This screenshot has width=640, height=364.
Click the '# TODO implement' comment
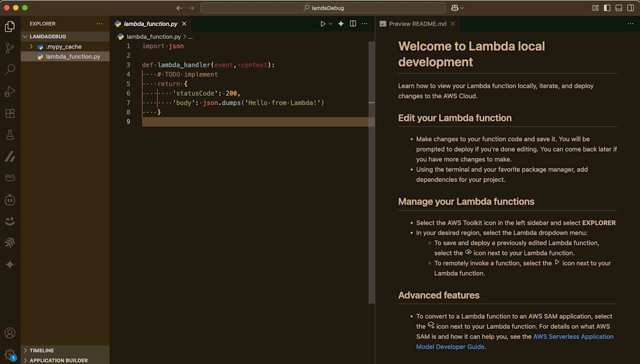(187, 75)
